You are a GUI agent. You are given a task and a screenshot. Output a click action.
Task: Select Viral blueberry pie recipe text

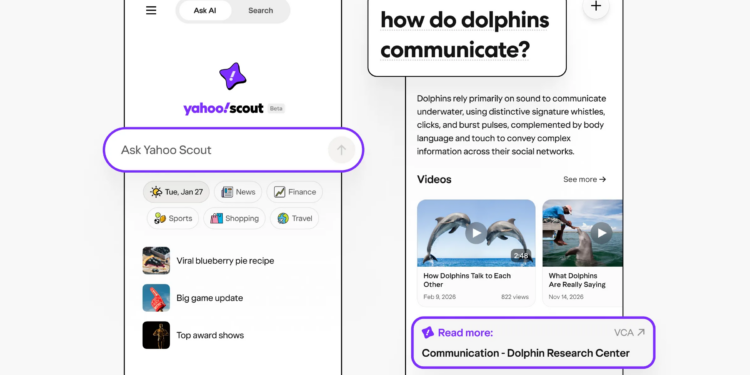pos(225,261)
